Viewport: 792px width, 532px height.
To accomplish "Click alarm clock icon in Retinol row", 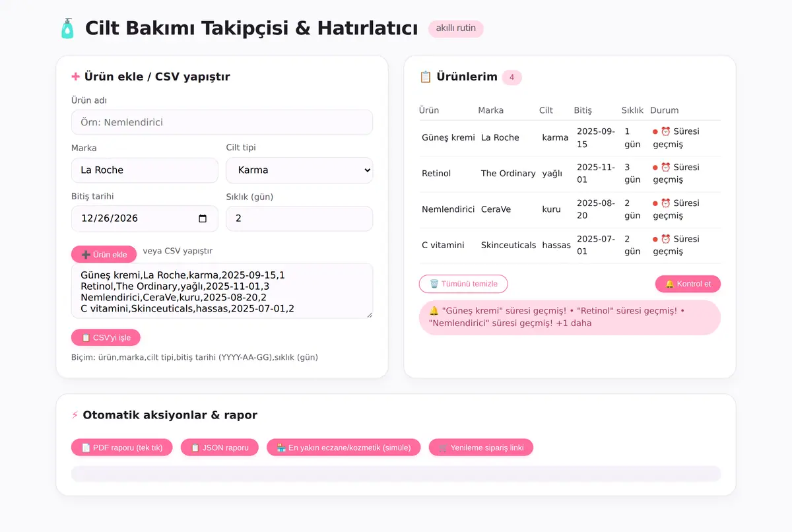I will point(665,167).
